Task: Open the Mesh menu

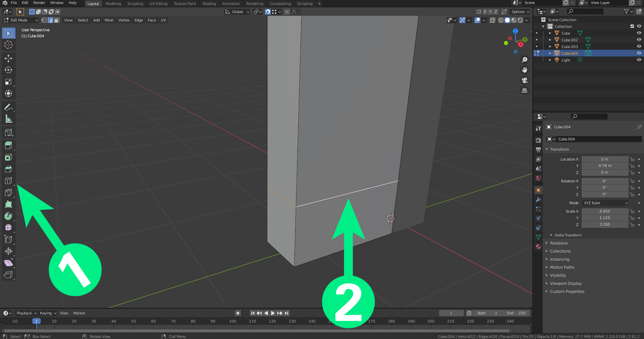Action: pos(109,20)
